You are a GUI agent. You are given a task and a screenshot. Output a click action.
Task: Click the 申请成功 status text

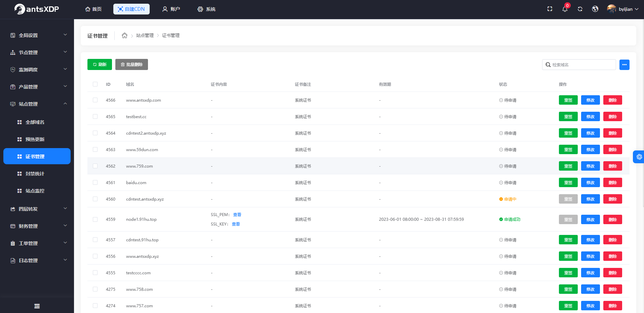[x=512, y=219]
